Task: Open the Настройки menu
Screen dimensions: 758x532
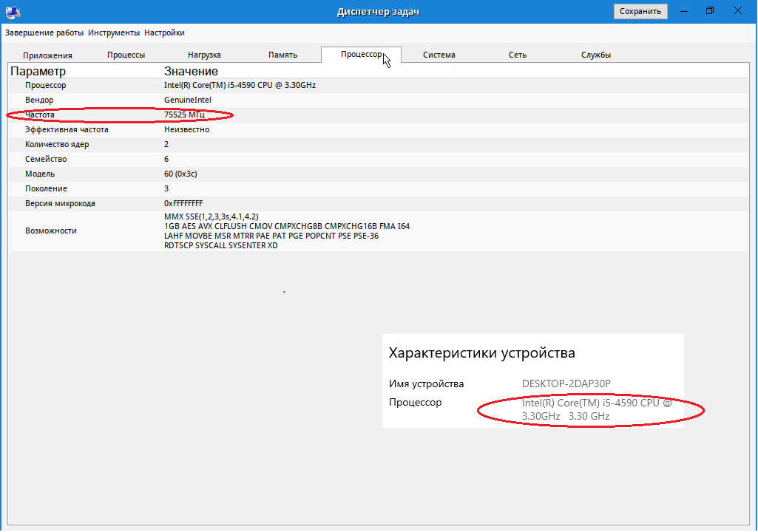Action: point(164,33)
